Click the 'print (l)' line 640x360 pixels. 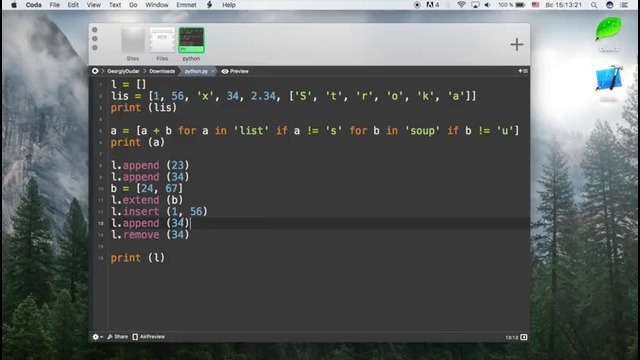tap(138, 258)
